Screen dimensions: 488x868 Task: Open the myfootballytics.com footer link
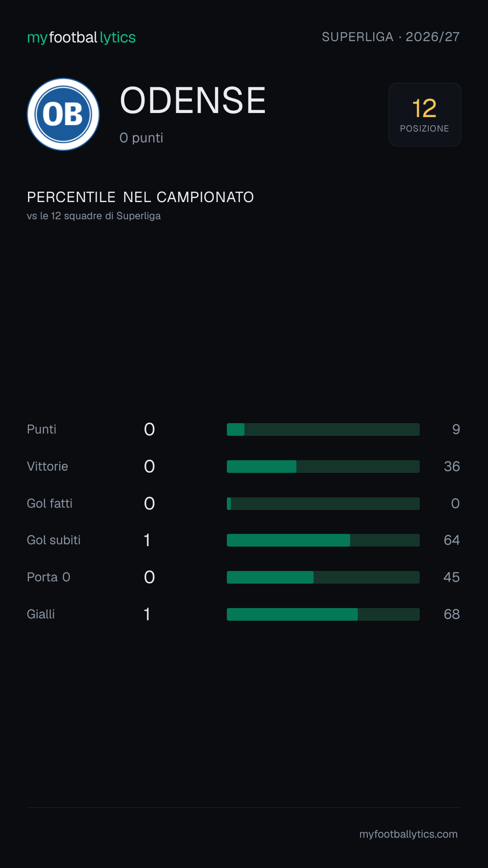click(408, 834)
